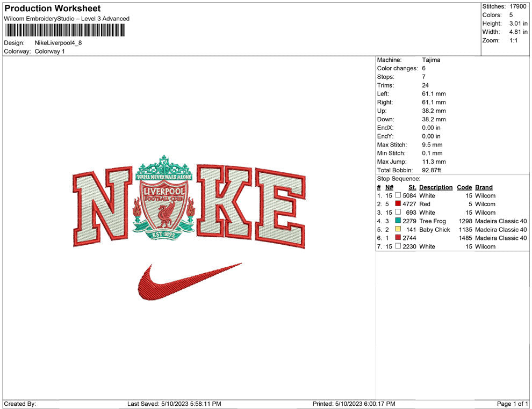Click the Brand column header
Image resolution: width=532 pixels, height=409 pixels.
click(x=484, y=187)
